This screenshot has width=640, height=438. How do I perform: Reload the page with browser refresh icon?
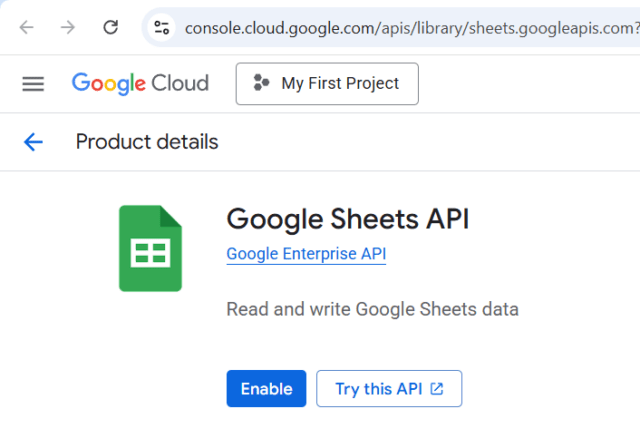[111, 27]
